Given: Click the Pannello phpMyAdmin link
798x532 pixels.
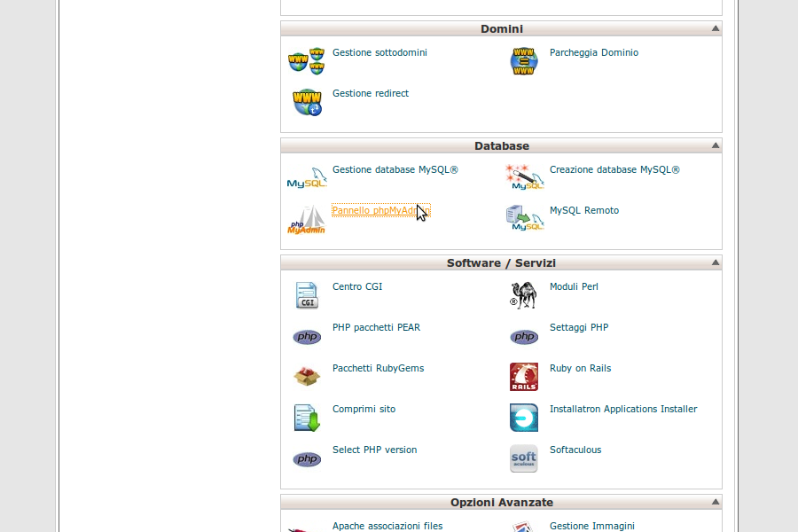Looking at the screenshot, I should [x=381, y=210].
